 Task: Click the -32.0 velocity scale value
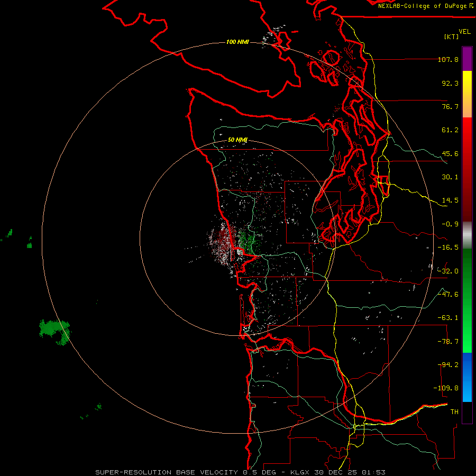pyautogui.click(x=448, y=271)
